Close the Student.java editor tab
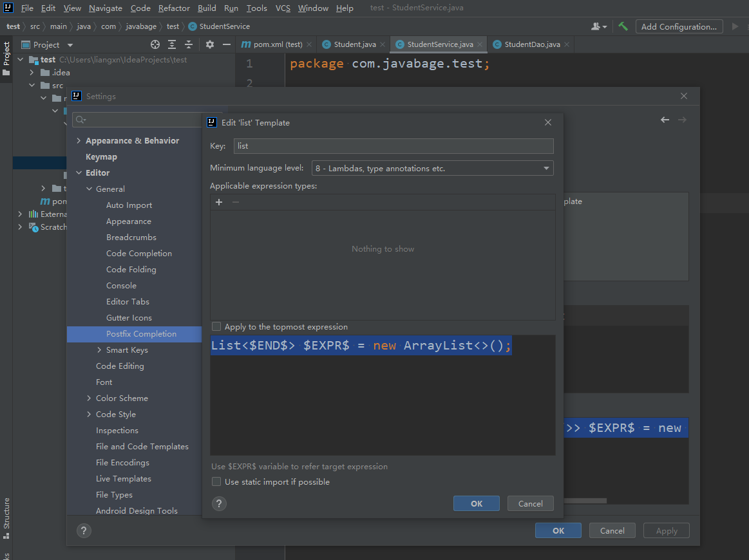 coord(382,44)
